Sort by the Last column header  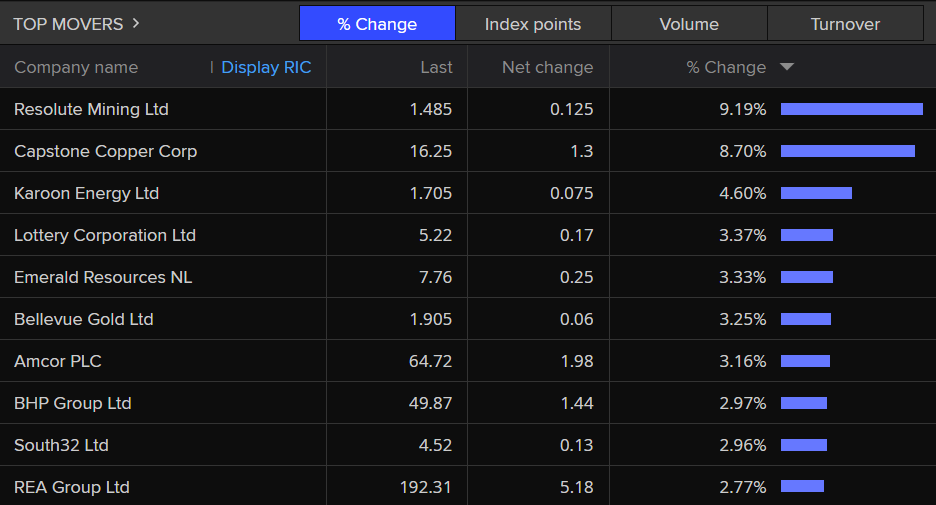click(x=436, y=67)
